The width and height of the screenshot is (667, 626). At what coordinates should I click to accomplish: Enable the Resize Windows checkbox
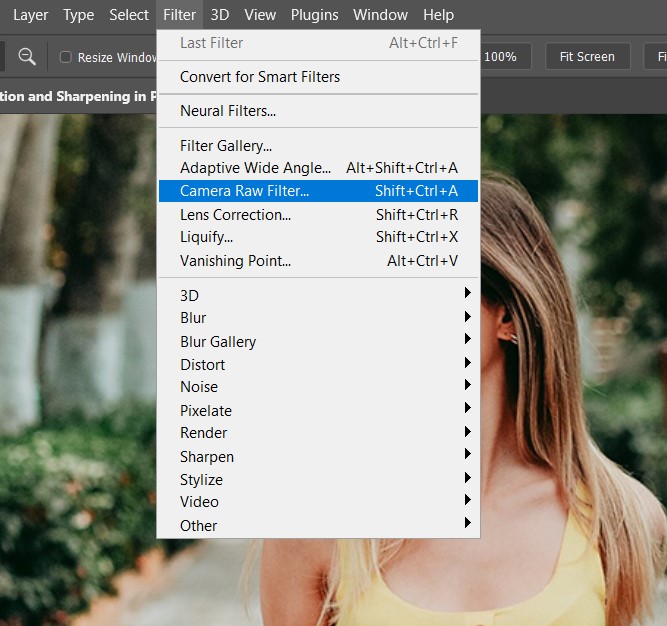(x=66, y=57)
